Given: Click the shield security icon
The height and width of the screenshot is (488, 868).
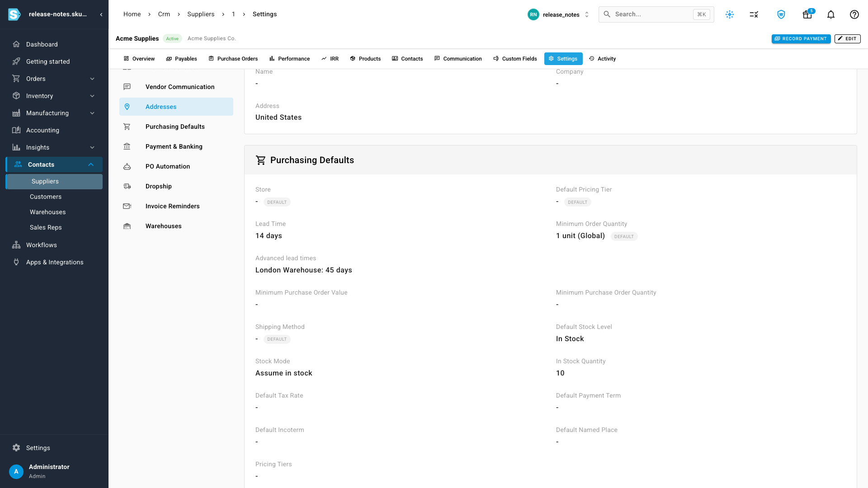Looking at the screenshot, I should click(x=781, y=14).
